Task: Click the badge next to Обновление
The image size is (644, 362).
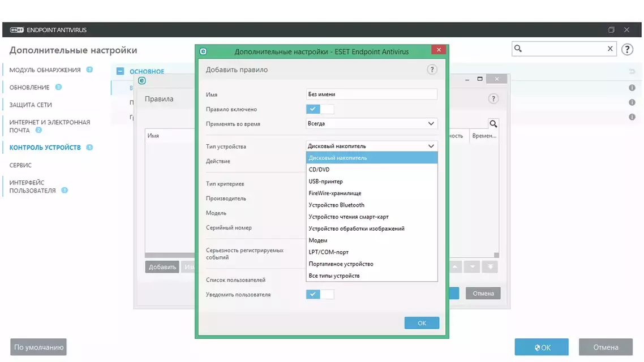Action: [58, 87]
